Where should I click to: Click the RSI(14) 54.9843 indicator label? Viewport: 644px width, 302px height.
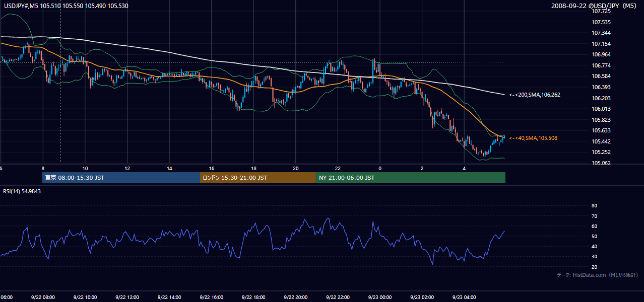tap(22, 191)
